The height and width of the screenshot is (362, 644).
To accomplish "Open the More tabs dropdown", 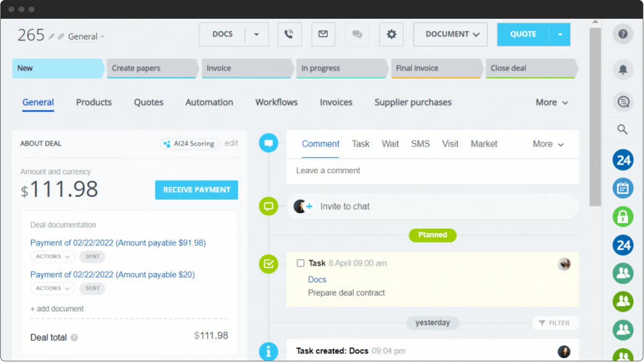I will click(551, 102).
